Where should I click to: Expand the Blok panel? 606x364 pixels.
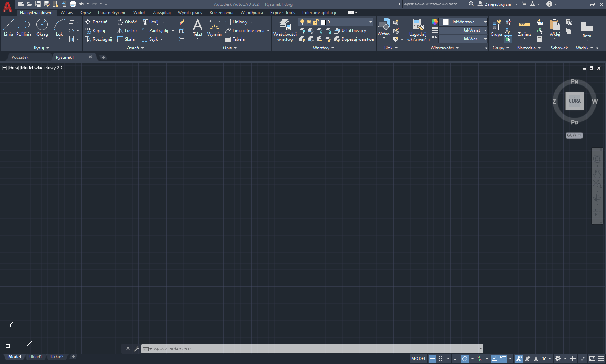pos(391,48)
